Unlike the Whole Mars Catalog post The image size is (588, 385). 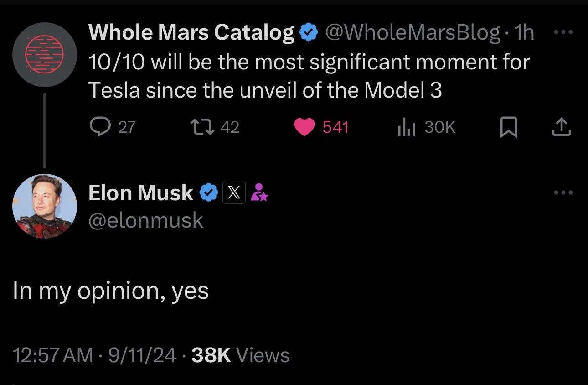[x=304, y=127]
